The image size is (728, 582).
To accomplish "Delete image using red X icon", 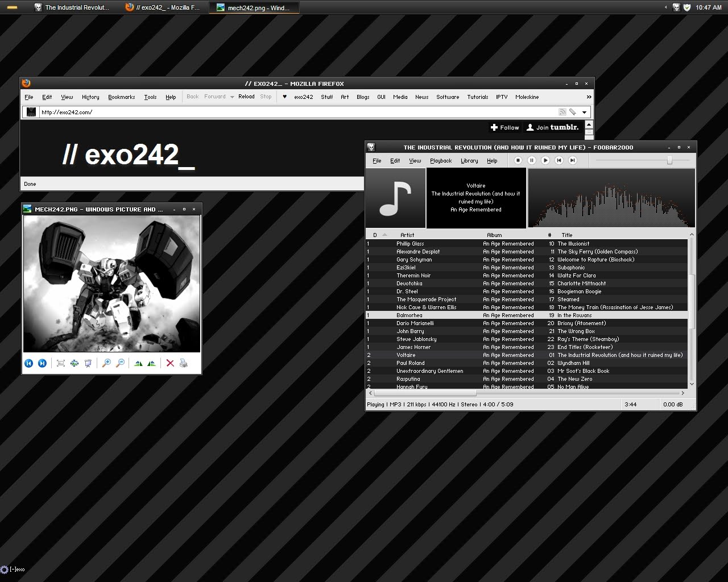I will pos(170,363).
